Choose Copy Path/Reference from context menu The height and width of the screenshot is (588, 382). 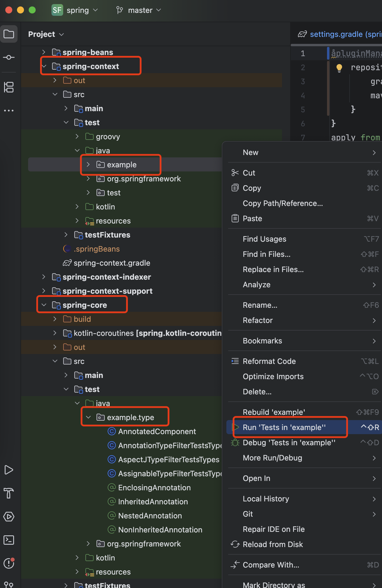pos(304,203)
